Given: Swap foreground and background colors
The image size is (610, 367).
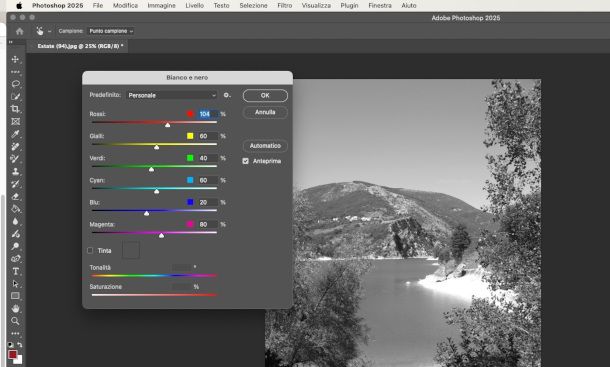Looking at the screenshot, I should tap(19, 345).
